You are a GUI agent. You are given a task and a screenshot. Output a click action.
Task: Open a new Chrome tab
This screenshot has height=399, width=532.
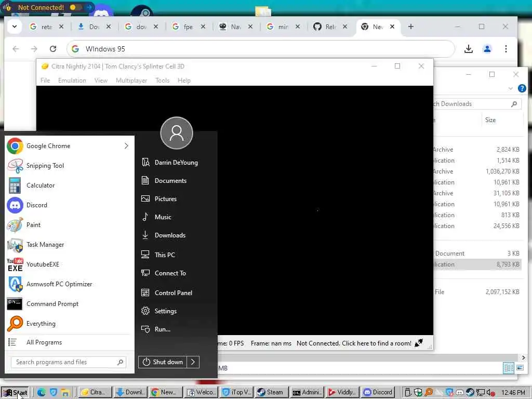410,26
